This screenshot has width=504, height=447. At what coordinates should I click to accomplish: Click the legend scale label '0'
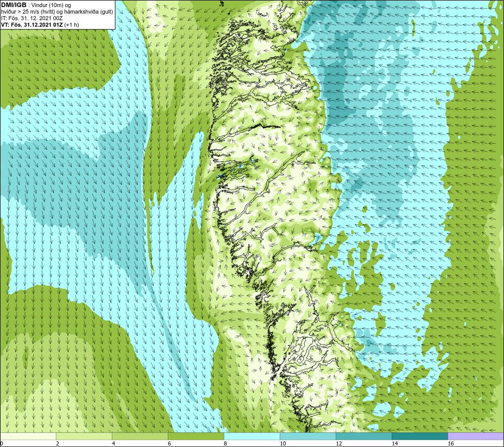(2, 443)
